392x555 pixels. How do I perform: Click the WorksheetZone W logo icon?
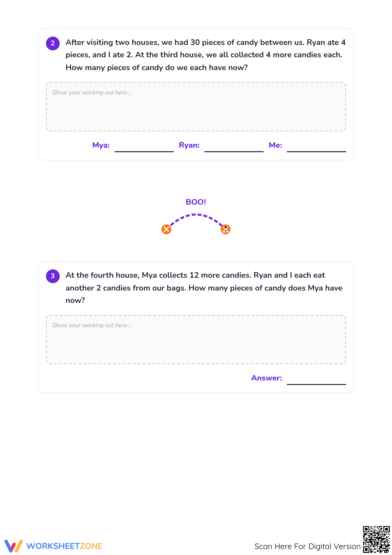click(14, 546)
